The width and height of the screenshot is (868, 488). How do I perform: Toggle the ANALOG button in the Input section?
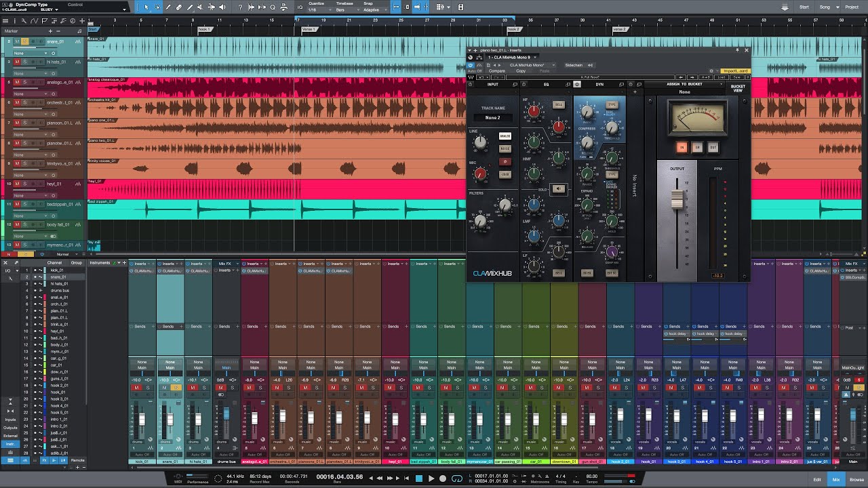[505, 136]
